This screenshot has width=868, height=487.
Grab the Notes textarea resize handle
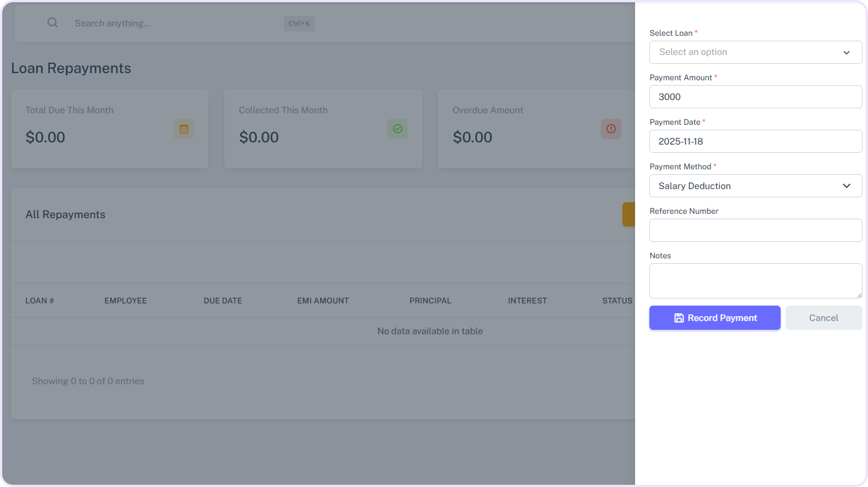coord(859,295)
